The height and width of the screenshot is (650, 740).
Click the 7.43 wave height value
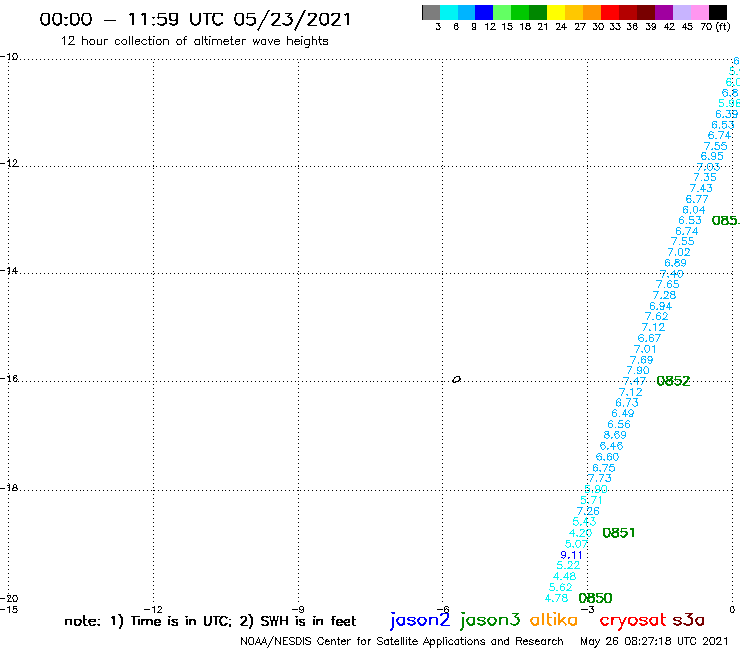[x=701, y=188]
